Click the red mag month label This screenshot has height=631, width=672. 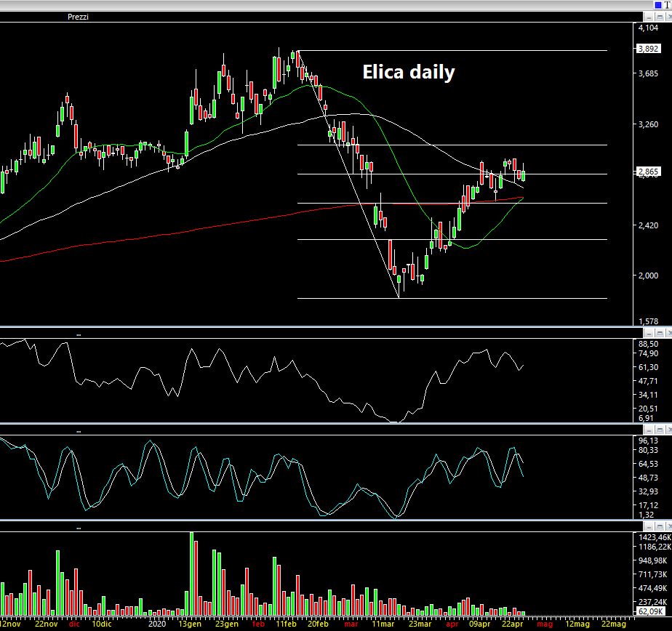(545, 624)
